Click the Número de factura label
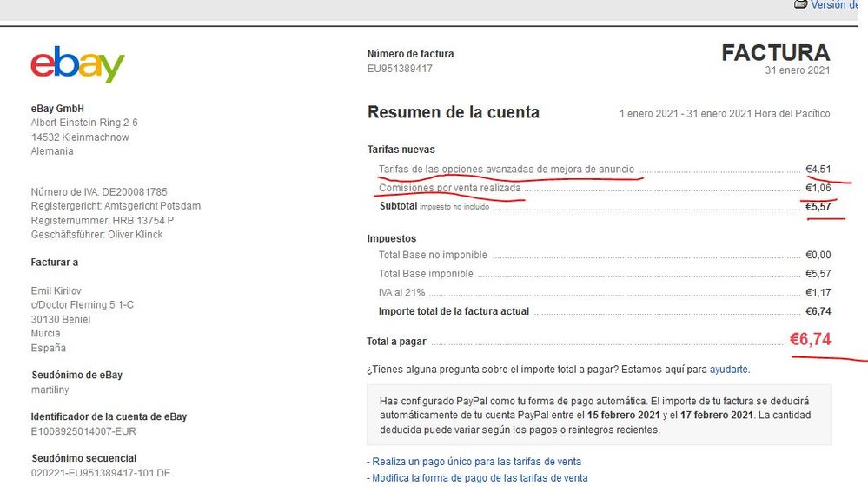The width and height of the screenshot is (868, 493). click(x=410, y=54)
